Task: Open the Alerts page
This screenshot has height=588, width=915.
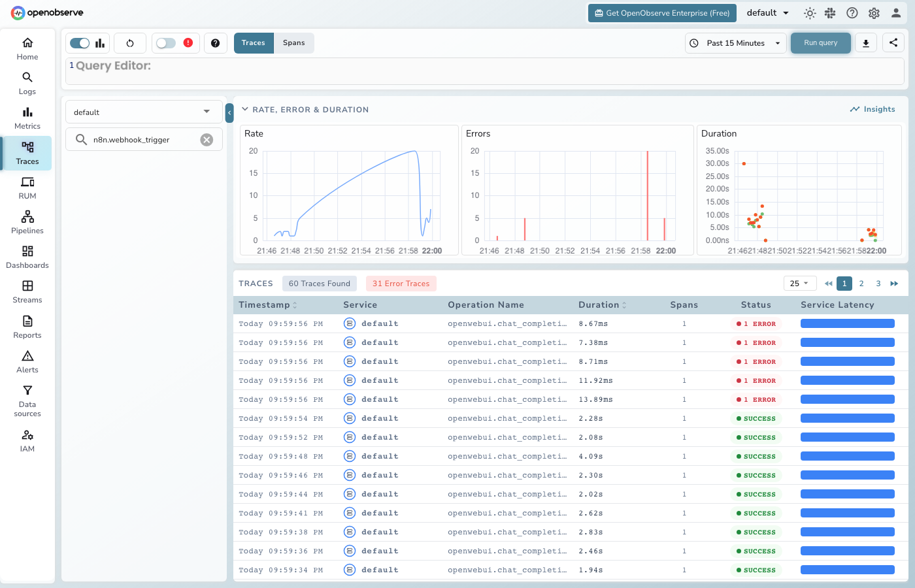Action: 27,361
